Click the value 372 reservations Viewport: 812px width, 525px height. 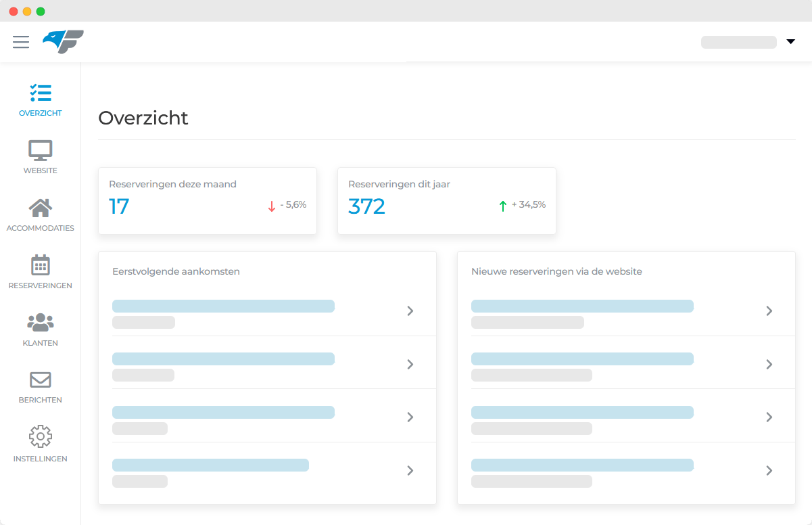click(366, 206)
